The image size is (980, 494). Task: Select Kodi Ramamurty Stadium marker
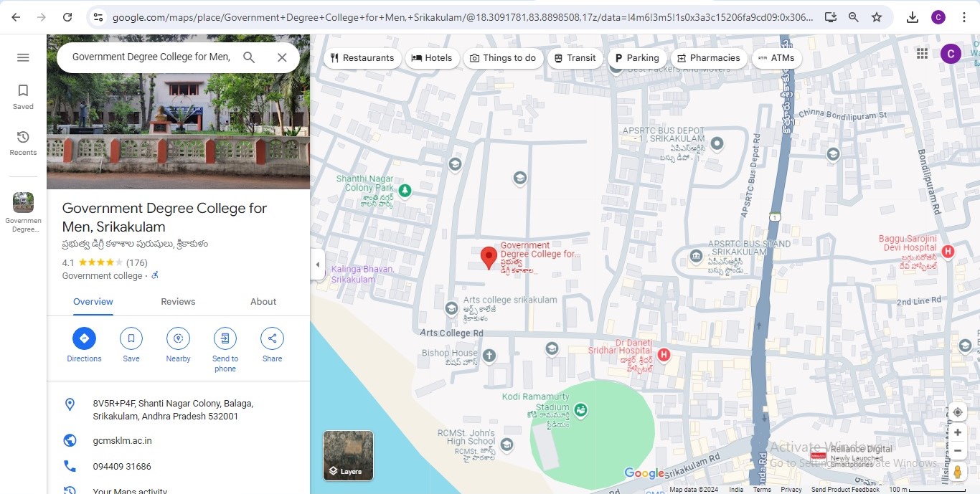coord(581,411)
